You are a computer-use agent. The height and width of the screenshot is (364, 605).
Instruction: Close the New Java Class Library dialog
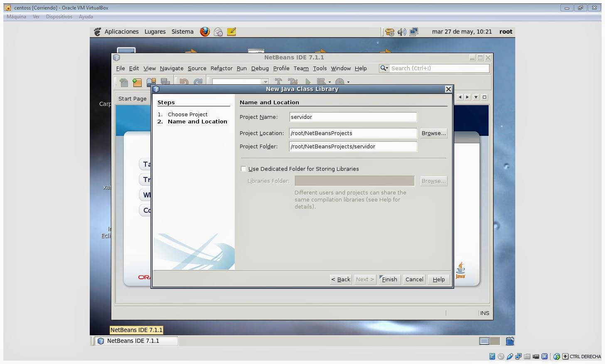point(448,89)
